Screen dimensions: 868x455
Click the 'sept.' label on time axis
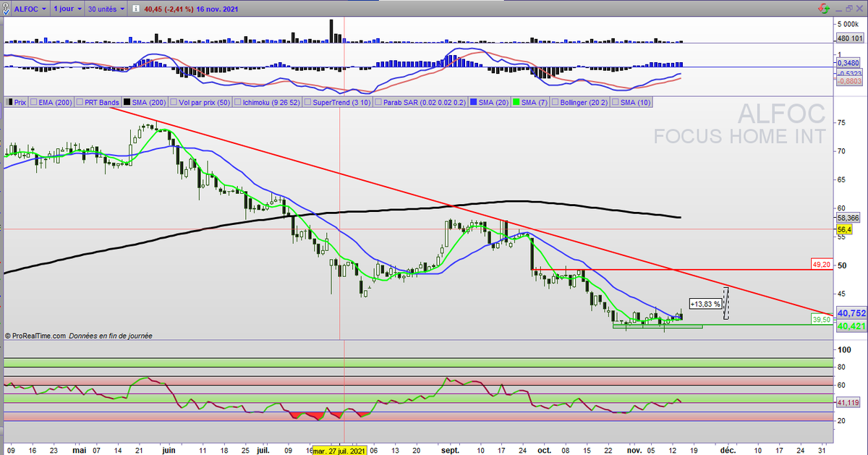click(x=451, y=450)
